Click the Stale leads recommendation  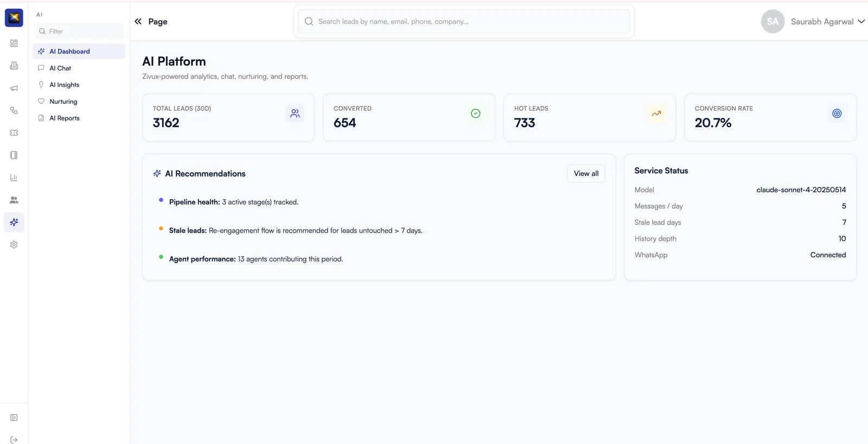coord(296,231)
